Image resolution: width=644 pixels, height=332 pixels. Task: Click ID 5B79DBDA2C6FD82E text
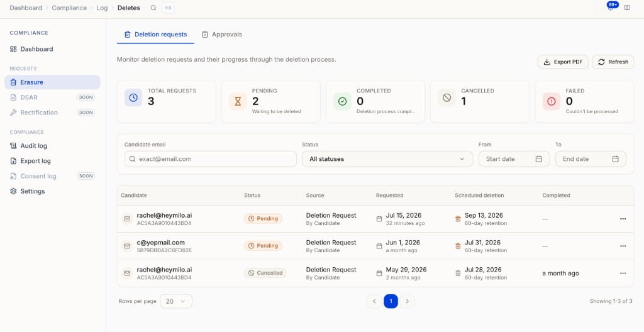[x=164, y=250]
